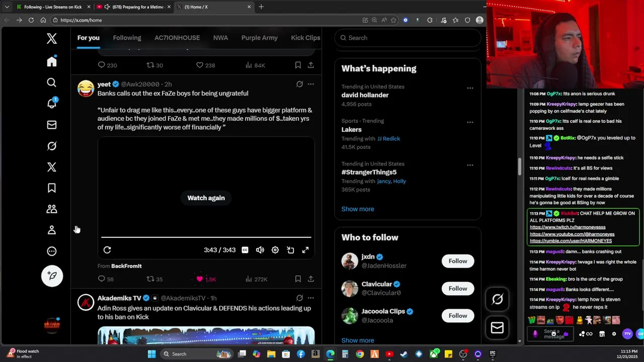644x362 pixels.
Task: Bookmark the post with 238 likes
Action: (298, 65)
